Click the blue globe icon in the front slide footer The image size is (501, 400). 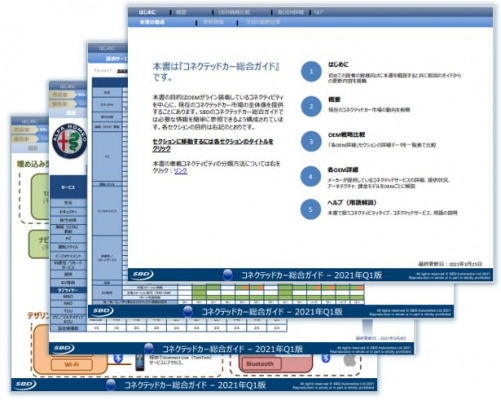coord(228,275)
